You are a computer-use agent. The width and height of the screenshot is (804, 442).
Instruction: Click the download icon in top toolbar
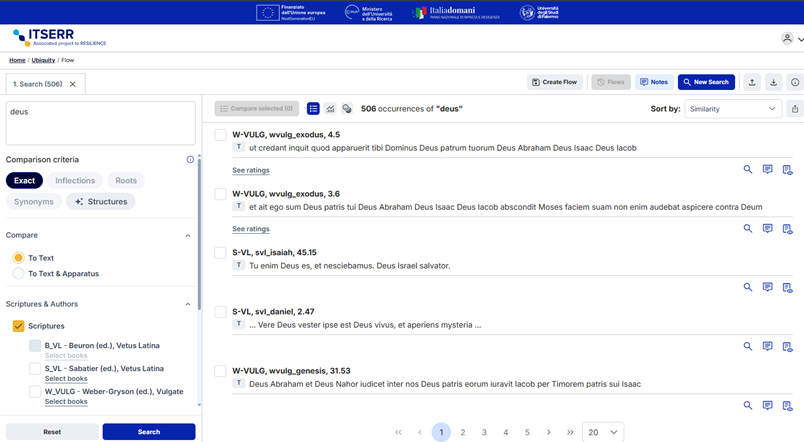773,82
